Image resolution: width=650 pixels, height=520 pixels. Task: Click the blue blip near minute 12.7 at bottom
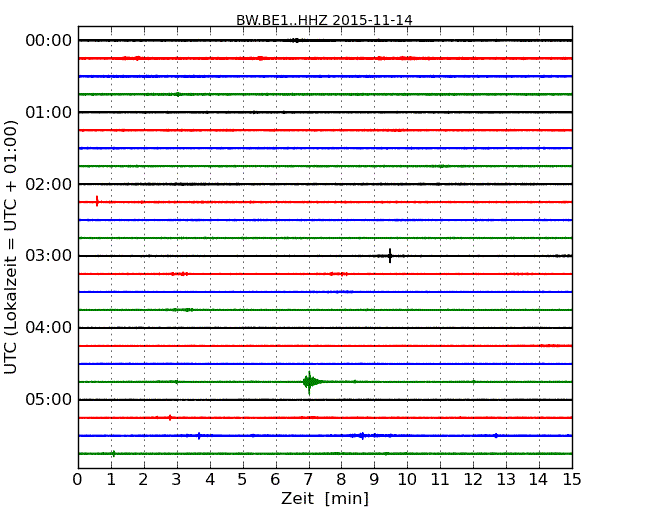496,435
